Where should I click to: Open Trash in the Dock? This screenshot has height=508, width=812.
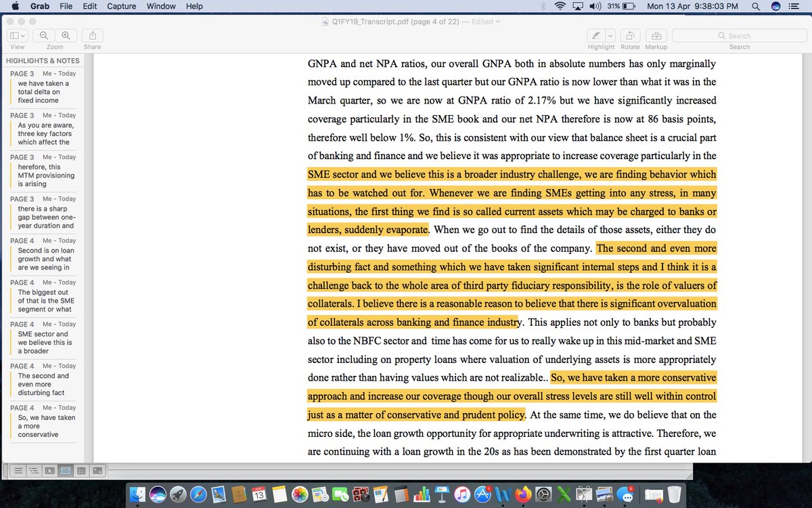click(673, 494)
